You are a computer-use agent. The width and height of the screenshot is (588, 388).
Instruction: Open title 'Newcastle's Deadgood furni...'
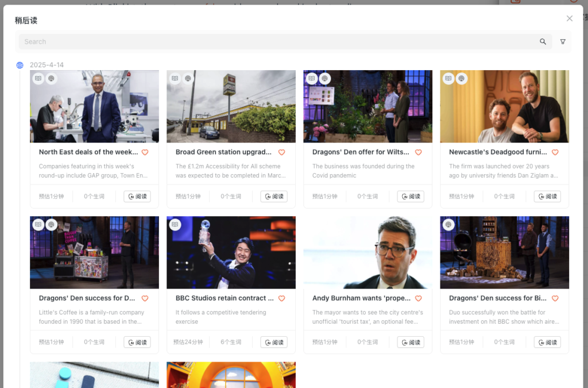point(498,152)
